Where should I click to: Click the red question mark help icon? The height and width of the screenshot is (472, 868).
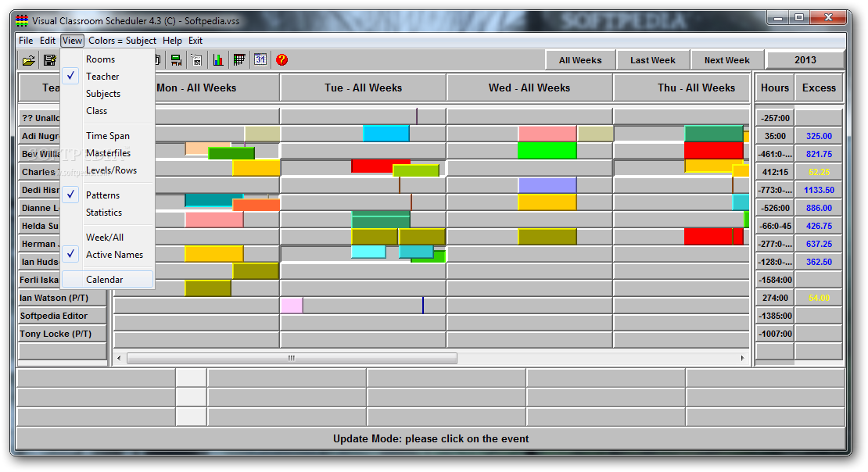tap(282, 59)
